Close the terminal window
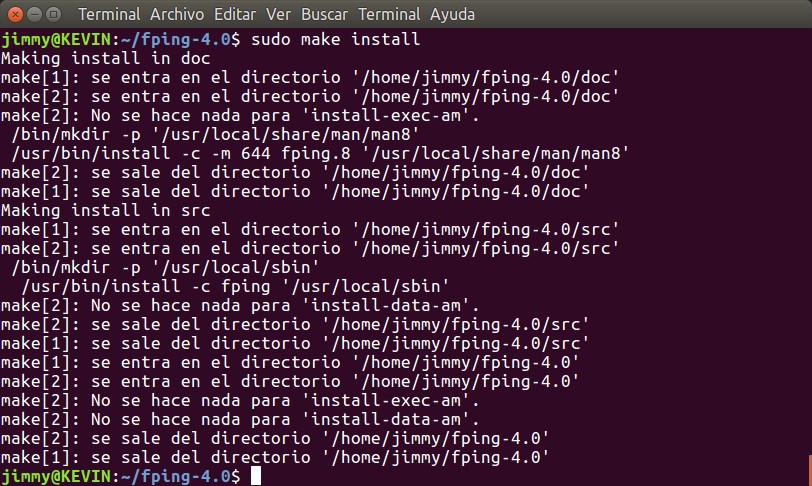Image resolution: width=812 pixels, height=486 pixels. click(14, 15)
